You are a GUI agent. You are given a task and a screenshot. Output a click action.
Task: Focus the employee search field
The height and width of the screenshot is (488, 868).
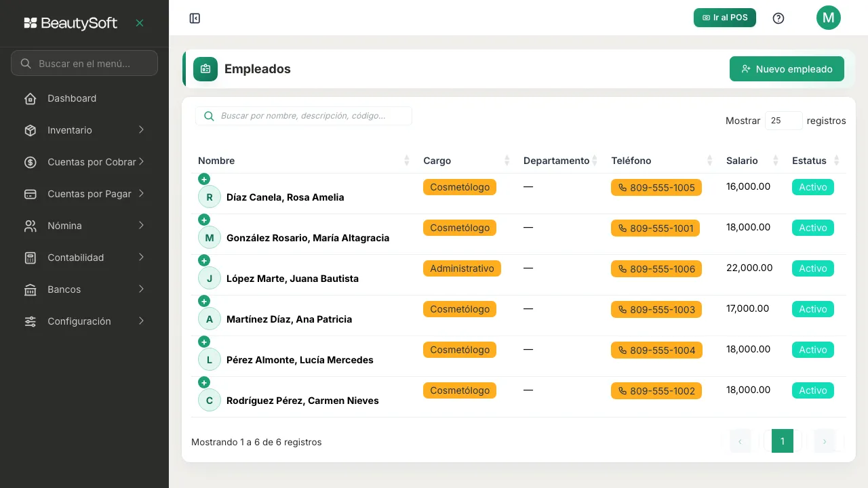click(304, 116)
